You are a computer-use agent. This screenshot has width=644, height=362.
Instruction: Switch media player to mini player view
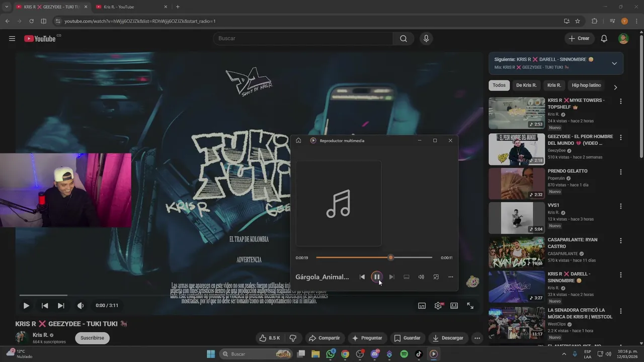tap(436, 277)
